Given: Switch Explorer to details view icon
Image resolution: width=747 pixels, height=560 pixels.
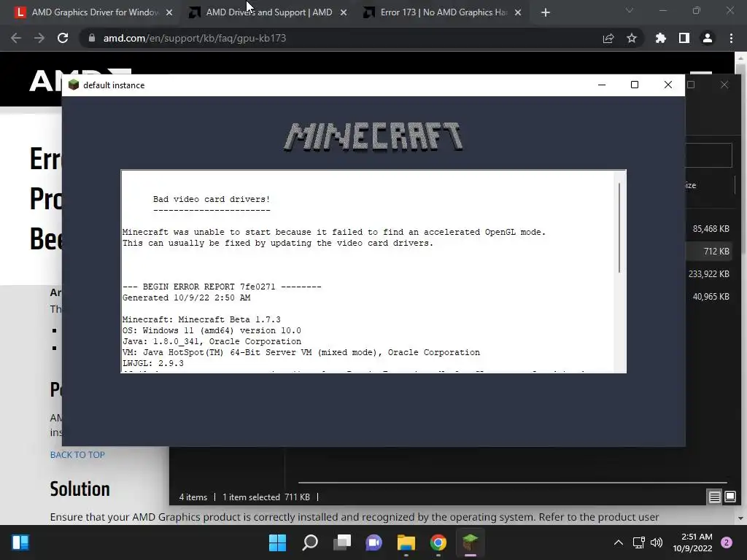Looking at the screenshot, I should (x=714, y=497).
